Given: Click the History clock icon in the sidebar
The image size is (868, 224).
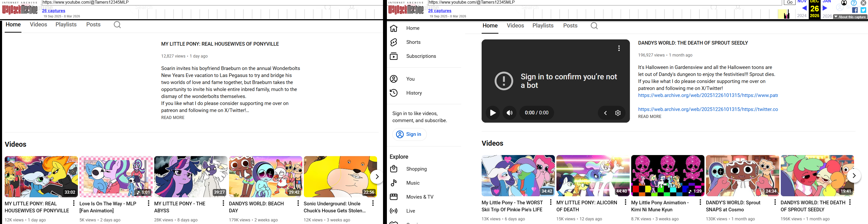Looking at the screenshot, I should pyautogui.click(x=394, y=93).
